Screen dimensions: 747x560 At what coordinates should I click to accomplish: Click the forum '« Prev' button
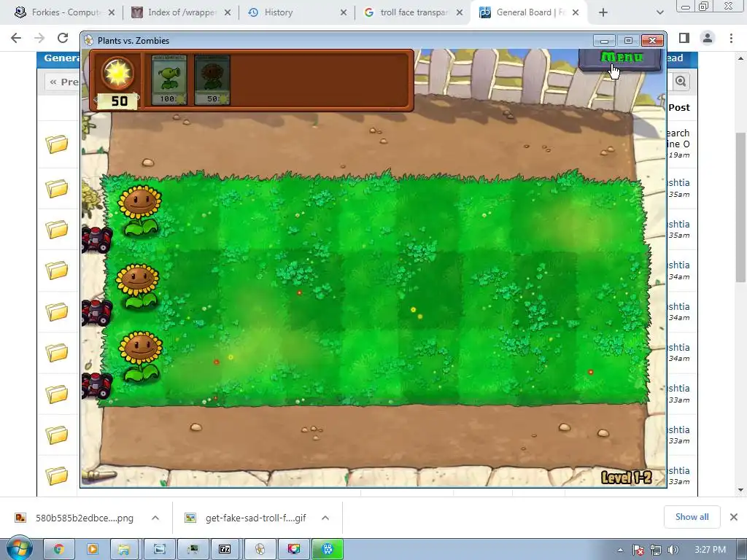click(x=62, y=82)
